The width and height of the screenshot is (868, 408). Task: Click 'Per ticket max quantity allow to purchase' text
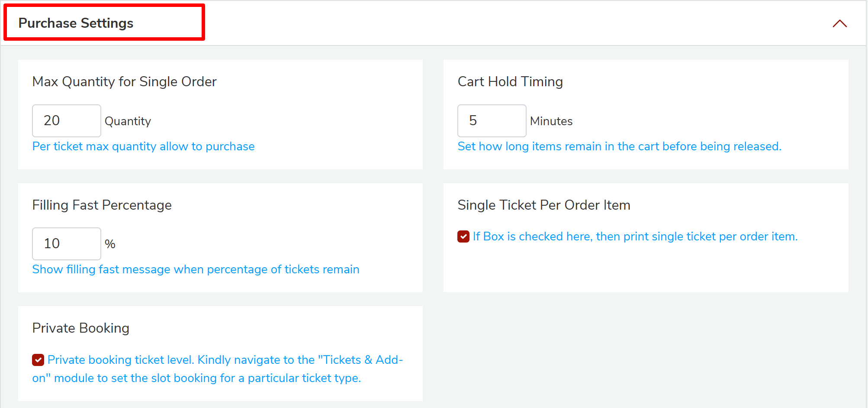coord(143,146)
